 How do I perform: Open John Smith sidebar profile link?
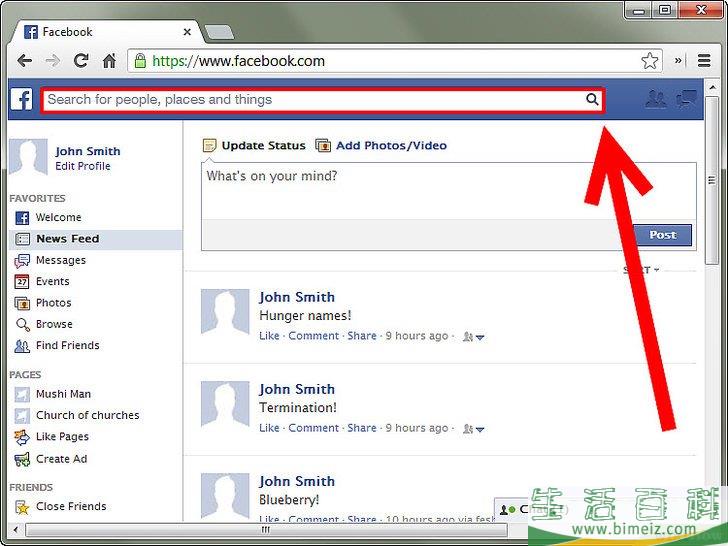pyautogui.click(x=88, y=151)
